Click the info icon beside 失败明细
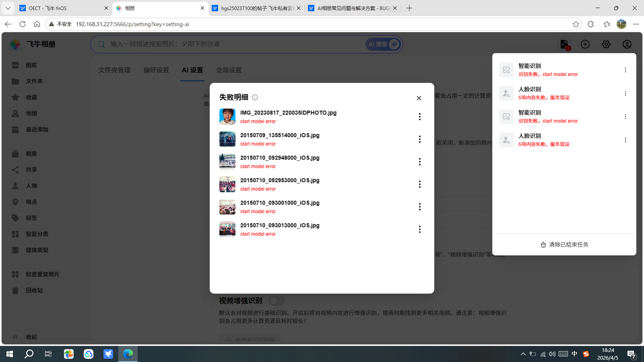This screenshot has width=644, height=362. coord(255,97)
